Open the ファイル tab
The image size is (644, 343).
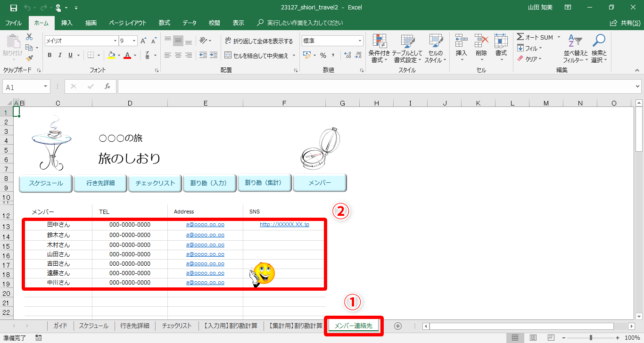[13, 23]
